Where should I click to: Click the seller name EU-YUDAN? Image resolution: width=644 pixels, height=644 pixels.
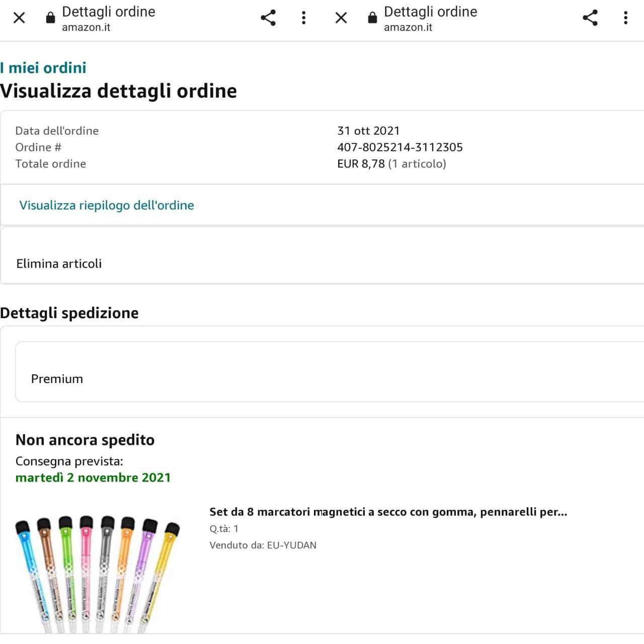click(291, 545)
